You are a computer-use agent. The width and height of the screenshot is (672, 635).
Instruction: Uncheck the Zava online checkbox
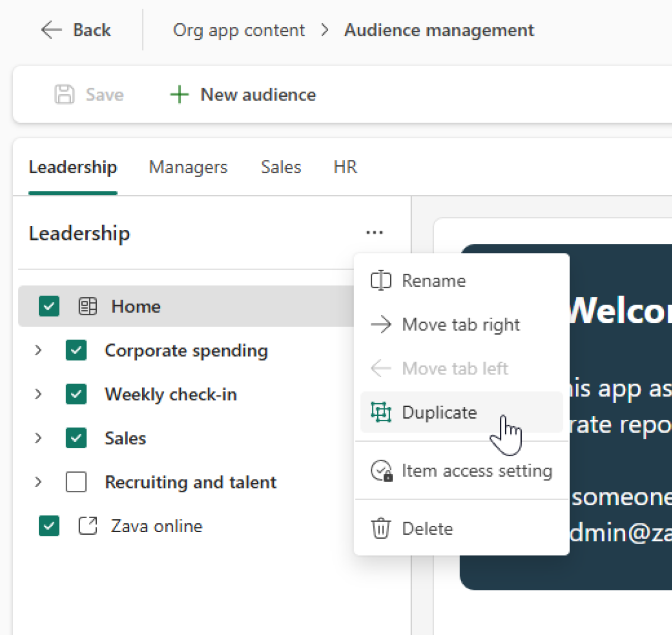click(49, 526)
